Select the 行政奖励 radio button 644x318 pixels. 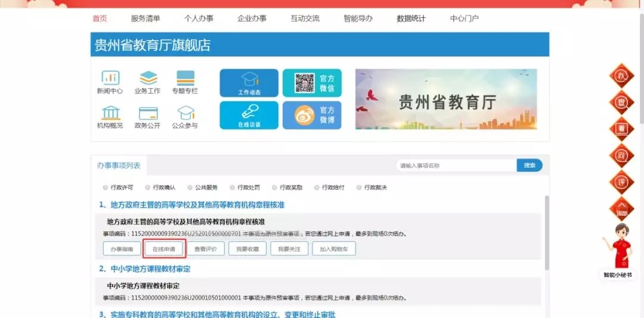point(274,188)
